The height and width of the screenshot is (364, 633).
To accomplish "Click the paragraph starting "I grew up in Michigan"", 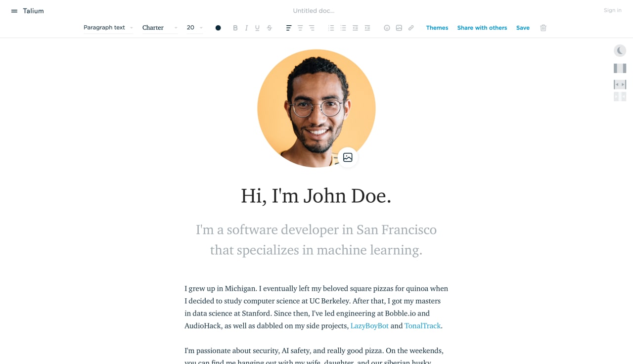I will pyautogui.click(x=316, y=307).
